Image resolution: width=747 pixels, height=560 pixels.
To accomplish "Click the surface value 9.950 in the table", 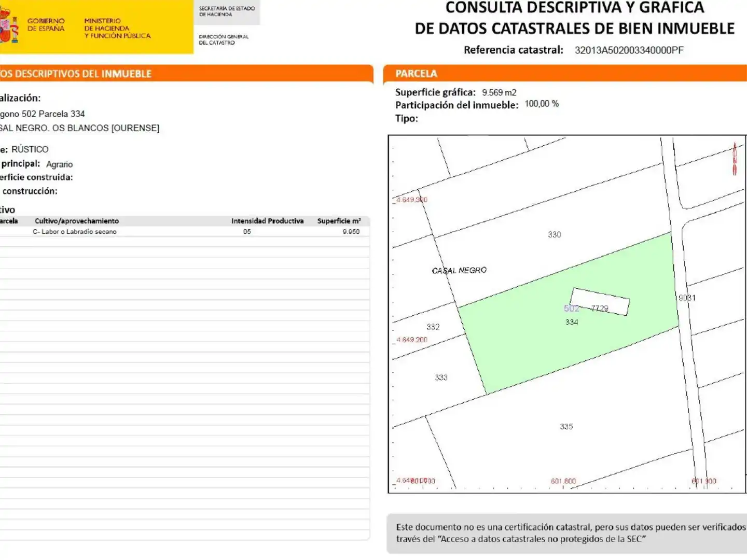I will 351,232.
